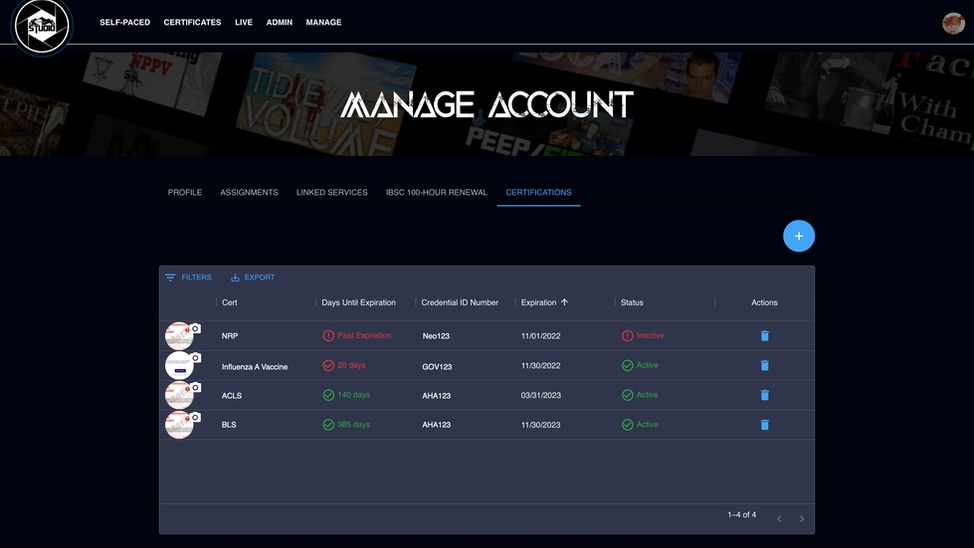Click the Studio logo in the header
This screenshot has width=974, height=548.
coord(42,26)
